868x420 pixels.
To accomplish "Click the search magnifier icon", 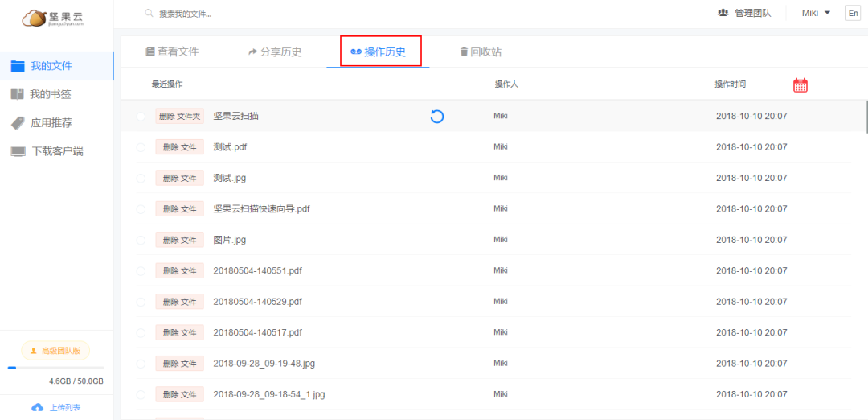I will coord(149,13).
